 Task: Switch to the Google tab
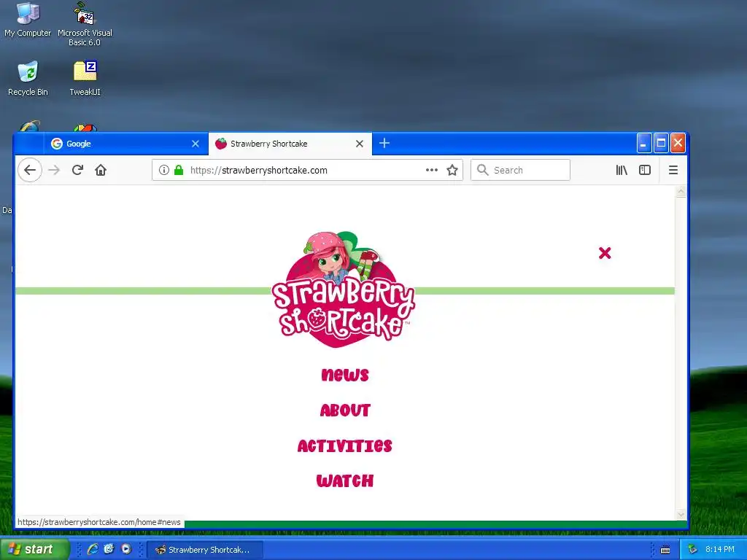point(125,144)
